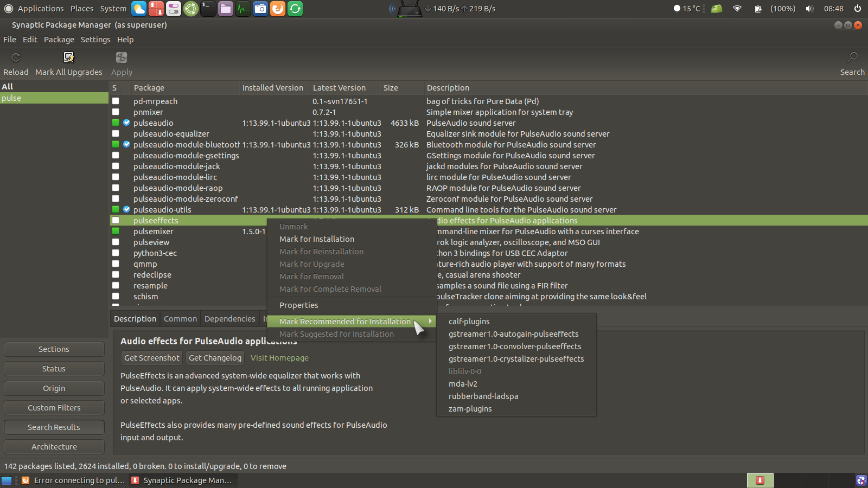Click the Mark All Upgrades icon

tap(69, 57)
